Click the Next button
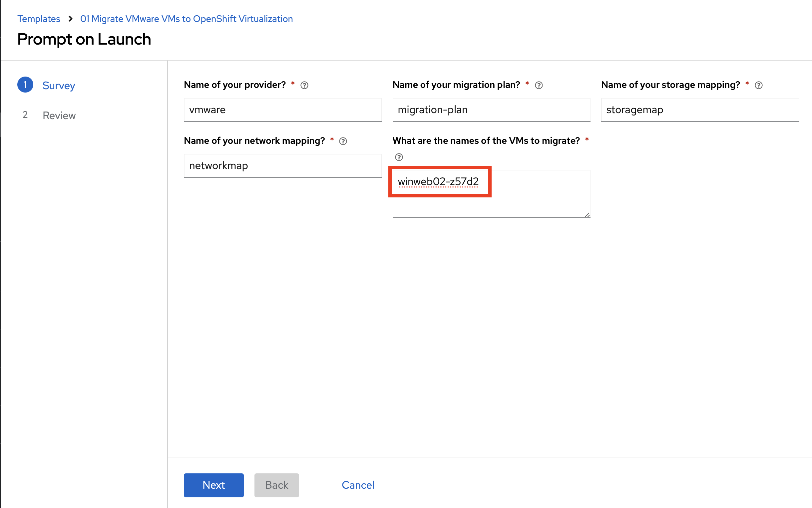812x508 pixels. click(x=214, y=485)
